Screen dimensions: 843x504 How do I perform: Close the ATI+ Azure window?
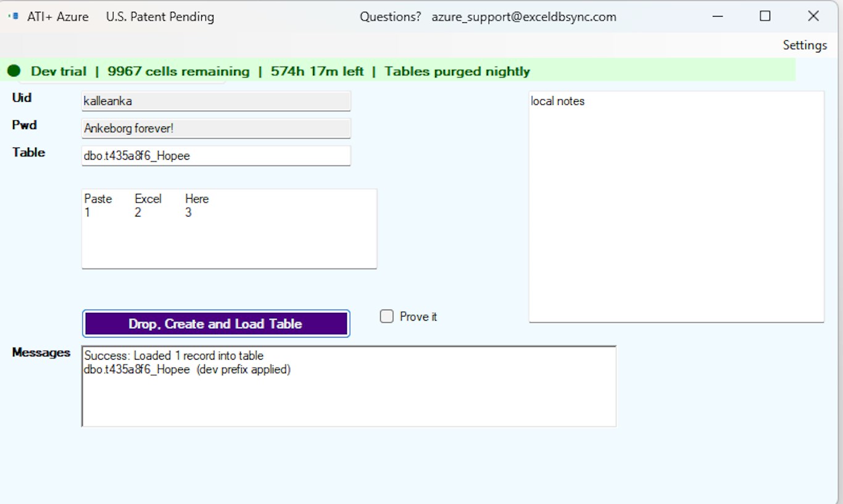pyautogui.click(x=813, y=17)
